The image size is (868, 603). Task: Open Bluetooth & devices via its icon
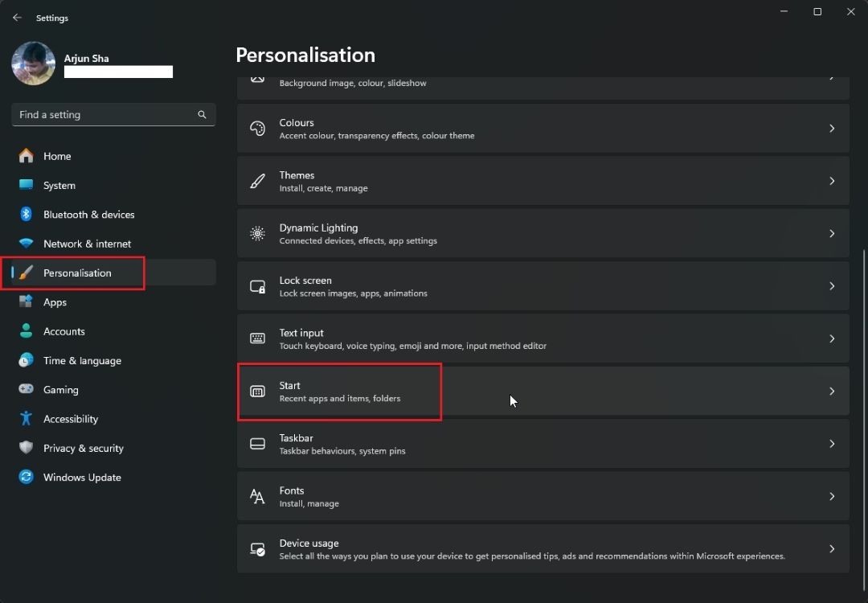click(25, 214)
